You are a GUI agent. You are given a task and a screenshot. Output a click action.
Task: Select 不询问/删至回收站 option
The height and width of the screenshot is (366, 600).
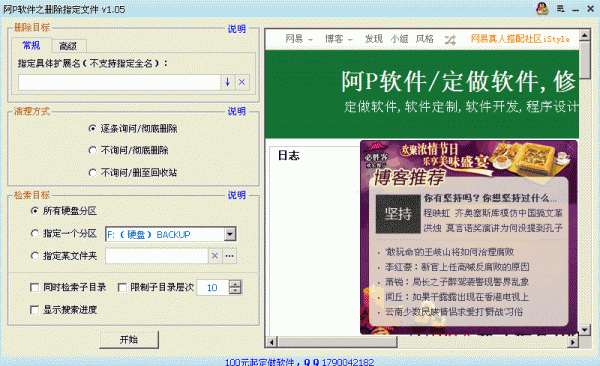(133, 173)
